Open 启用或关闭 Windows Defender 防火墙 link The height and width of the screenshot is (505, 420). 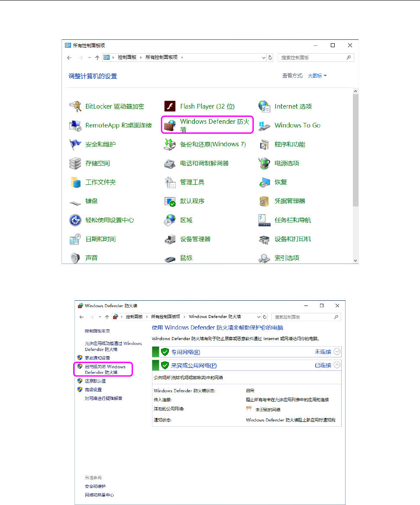point(105,370)
